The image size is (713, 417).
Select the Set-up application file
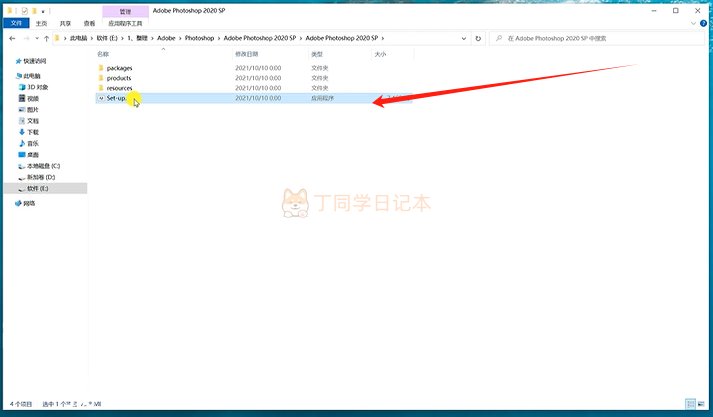(x=254, y=98)
